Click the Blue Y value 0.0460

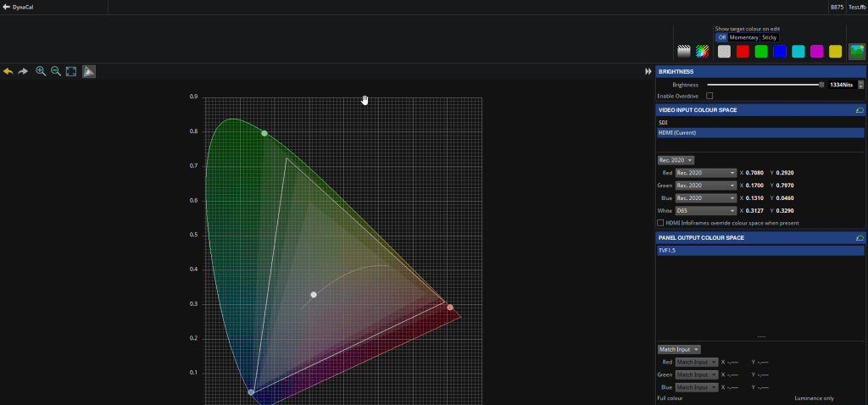tap(785, 198)
